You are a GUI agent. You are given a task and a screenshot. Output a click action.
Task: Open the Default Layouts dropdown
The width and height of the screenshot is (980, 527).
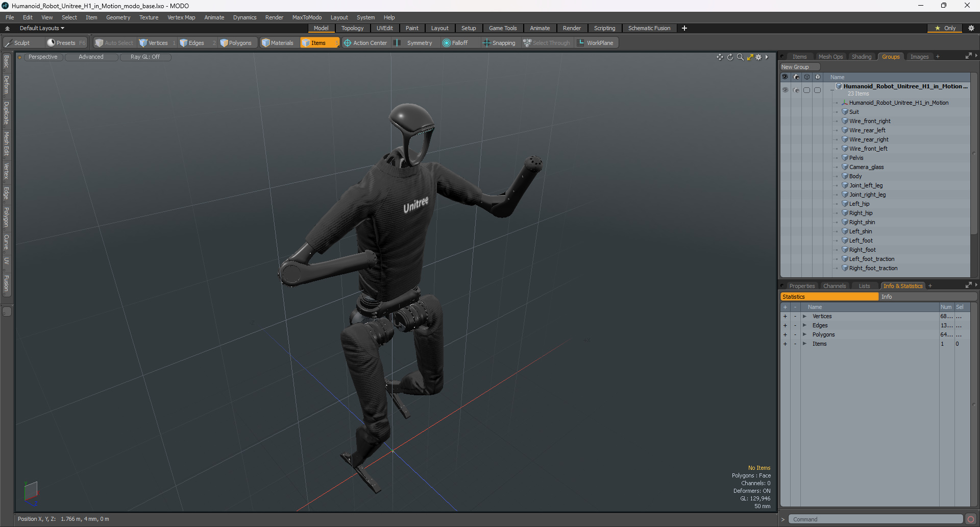click(x=42, y=28)
